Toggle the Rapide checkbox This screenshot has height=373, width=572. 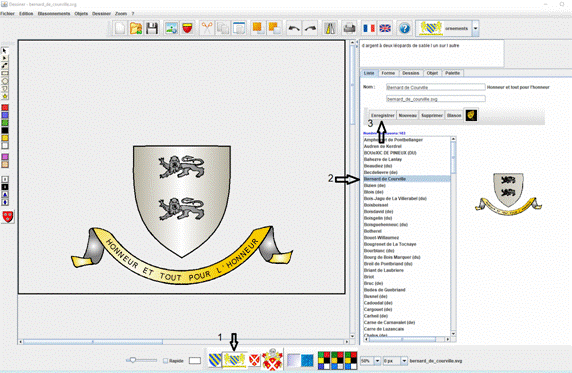point(165,361)
